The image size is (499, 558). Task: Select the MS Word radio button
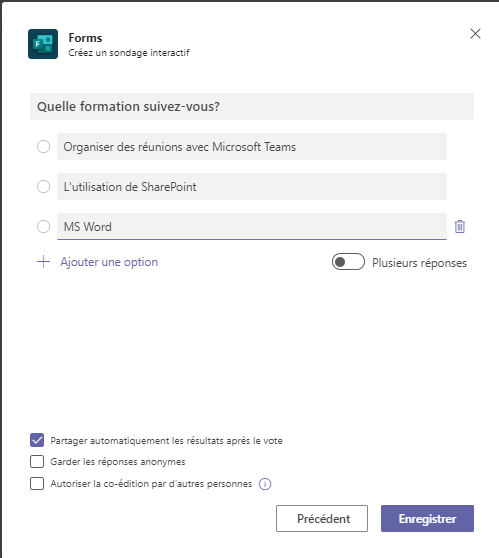tap(43, 226)
